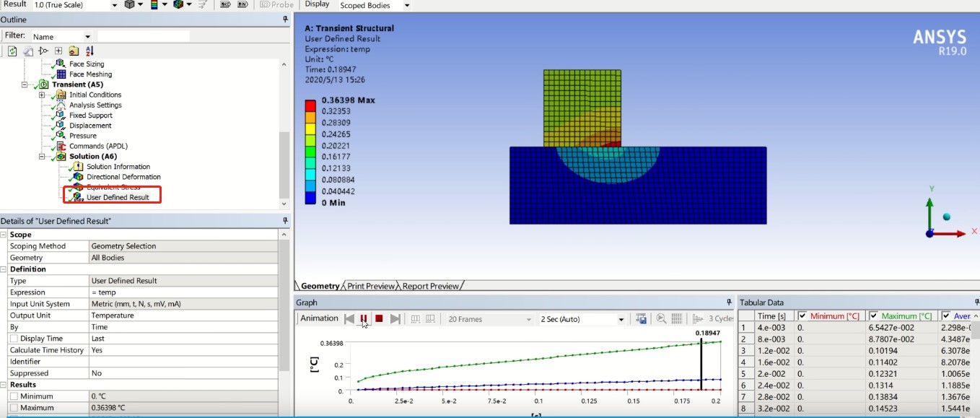Click the Outline vertical scrollbar up arrow
This screenshot has height=418, width=980.
(284, 64)
